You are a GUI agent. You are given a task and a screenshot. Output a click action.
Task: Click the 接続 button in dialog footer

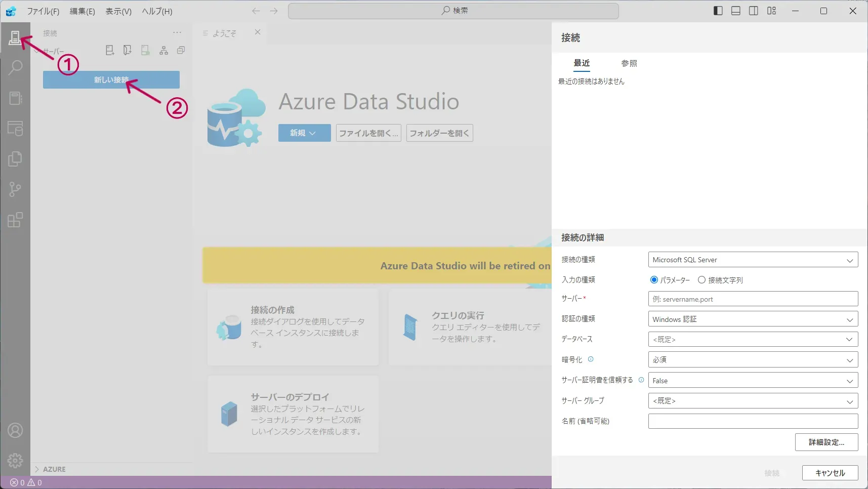[772, 473]
